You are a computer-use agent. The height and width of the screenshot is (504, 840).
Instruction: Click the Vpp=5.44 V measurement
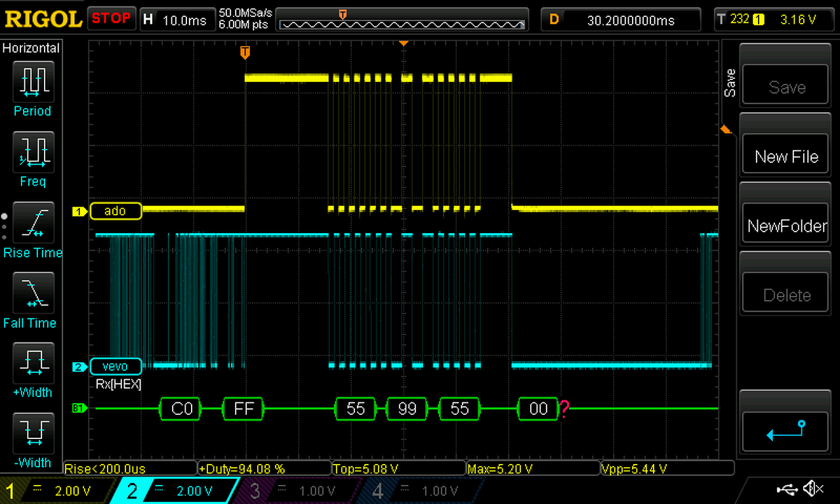pyautogui.click(x=667, y=469)
